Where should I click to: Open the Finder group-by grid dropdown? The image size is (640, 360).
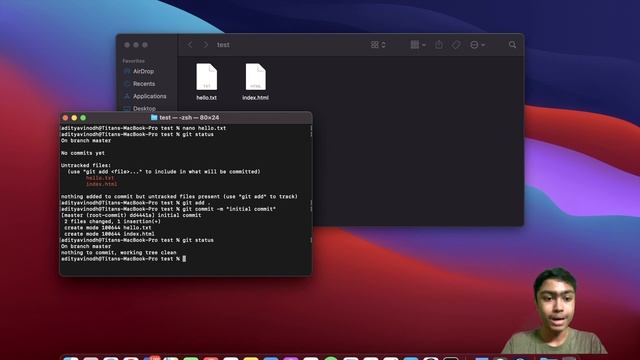pyautogui.click(x=418, y=45)
